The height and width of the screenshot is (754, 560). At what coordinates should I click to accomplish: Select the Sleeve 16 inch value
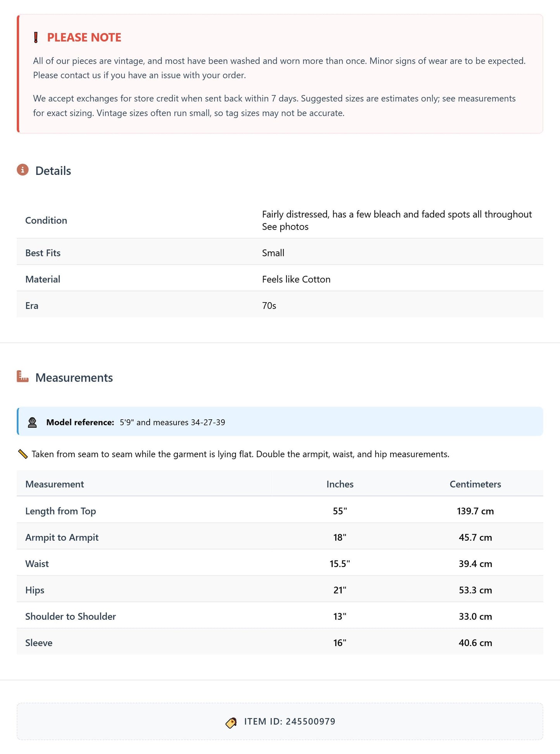point(340,643)
